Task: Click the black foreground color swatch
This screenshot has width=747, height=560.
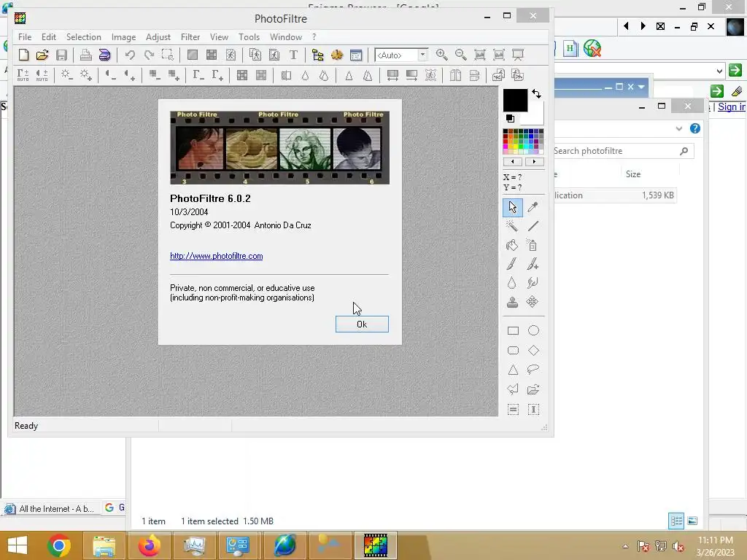Action: 515,100
